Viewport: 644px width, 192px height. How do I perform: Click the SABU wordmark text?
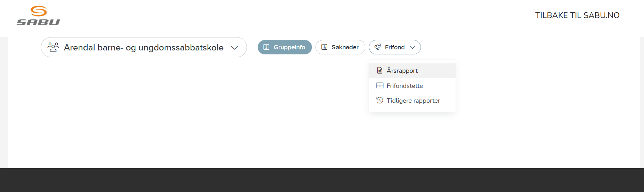38,22
